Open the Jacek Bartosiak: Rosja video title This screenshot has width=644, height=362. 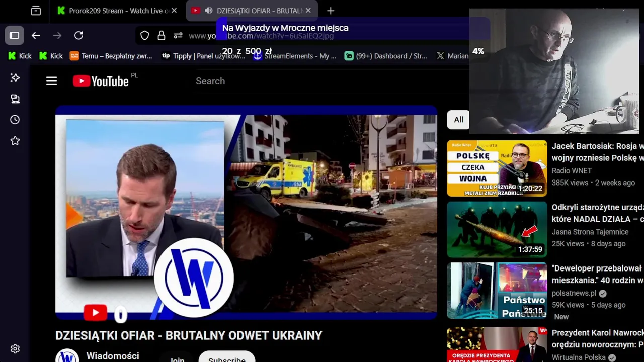[598, 152]
